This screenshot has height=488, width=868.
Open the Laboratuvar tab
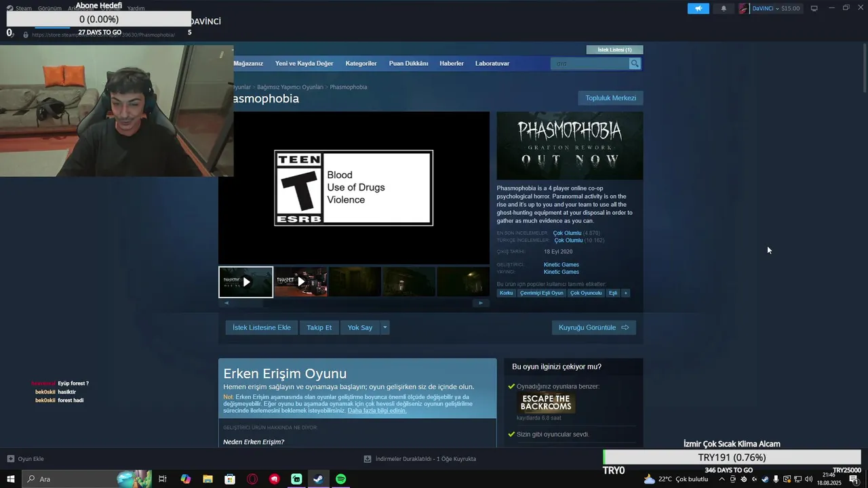point(492,64)
